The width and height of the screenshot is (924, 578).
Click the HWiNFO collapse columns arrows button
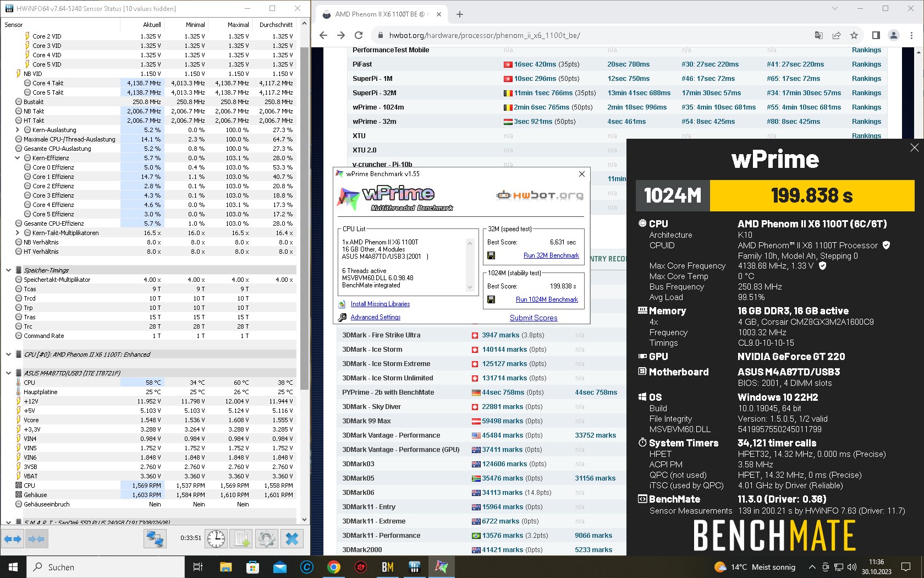click(x=36, y=539)
